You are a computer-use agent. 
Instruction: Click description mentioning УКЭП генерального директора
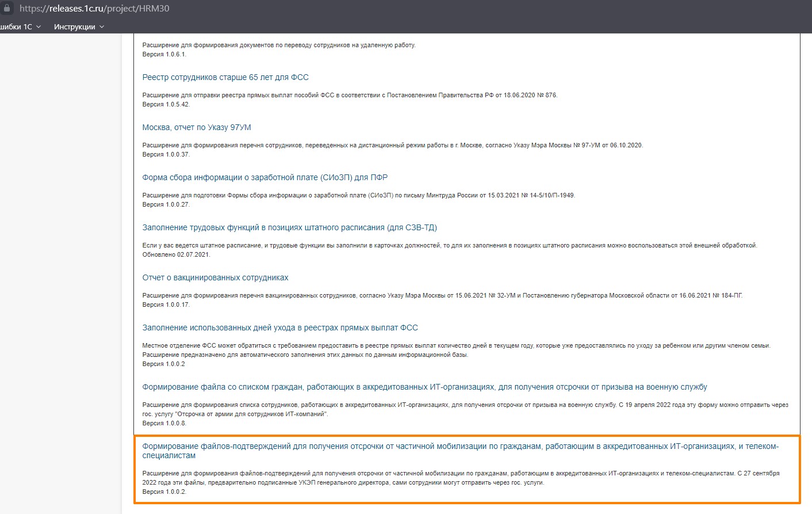click(x=461, y=478)
